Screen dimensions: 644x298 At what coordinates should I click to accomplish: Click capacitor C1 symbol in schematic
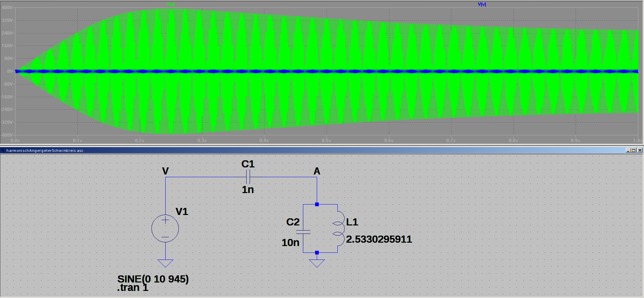(248, 177)
